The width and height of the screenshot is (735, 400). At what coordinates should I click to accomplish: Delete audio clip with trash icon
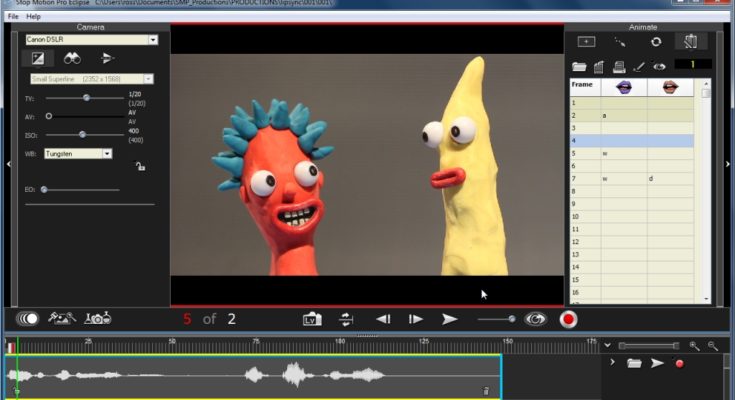486,391
